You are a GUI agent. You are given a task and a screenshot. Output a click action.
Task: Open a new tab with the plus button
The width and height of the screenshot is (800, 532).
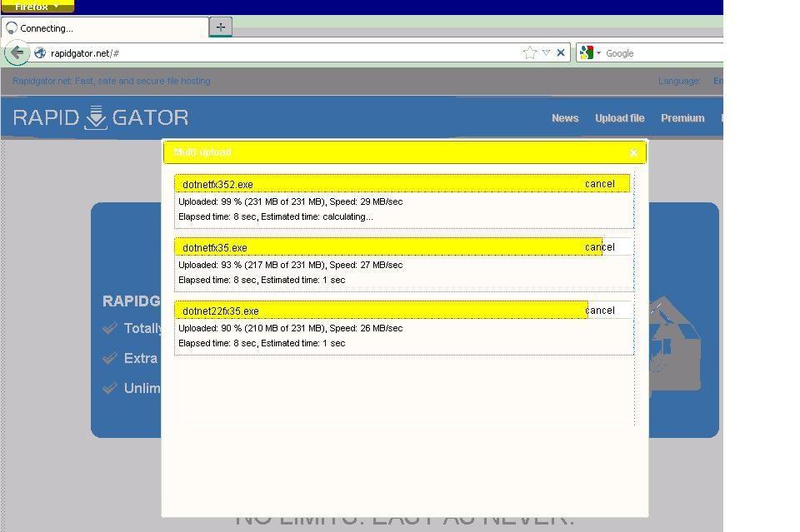pos(220,27)
